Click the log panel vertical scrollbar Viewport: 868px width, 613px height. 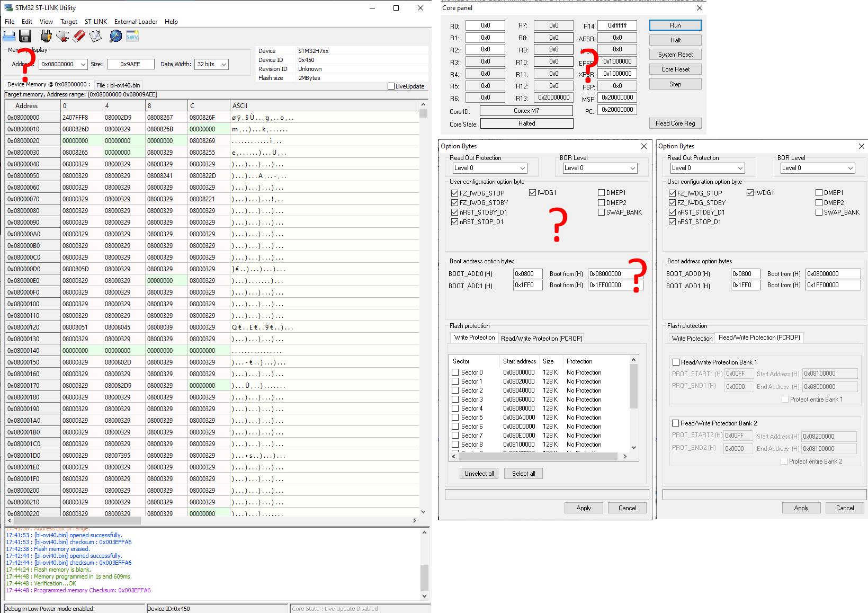coord(424,564)
